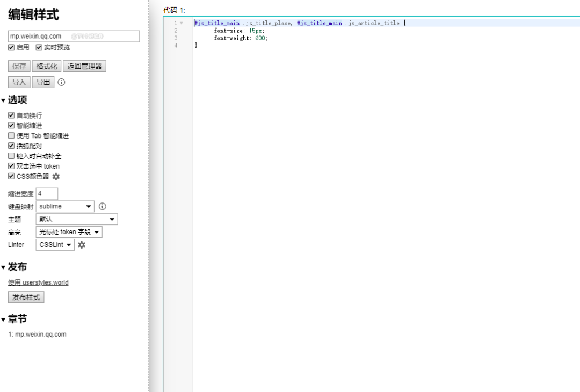Click the 导出 button
The image size is (580, 392).
click(x=44, y=82)
